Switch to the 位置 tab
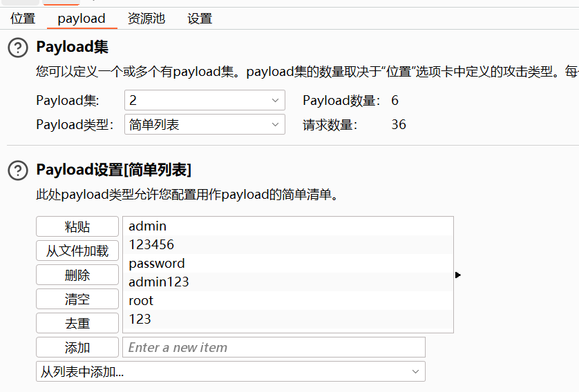 pos(23,19)
